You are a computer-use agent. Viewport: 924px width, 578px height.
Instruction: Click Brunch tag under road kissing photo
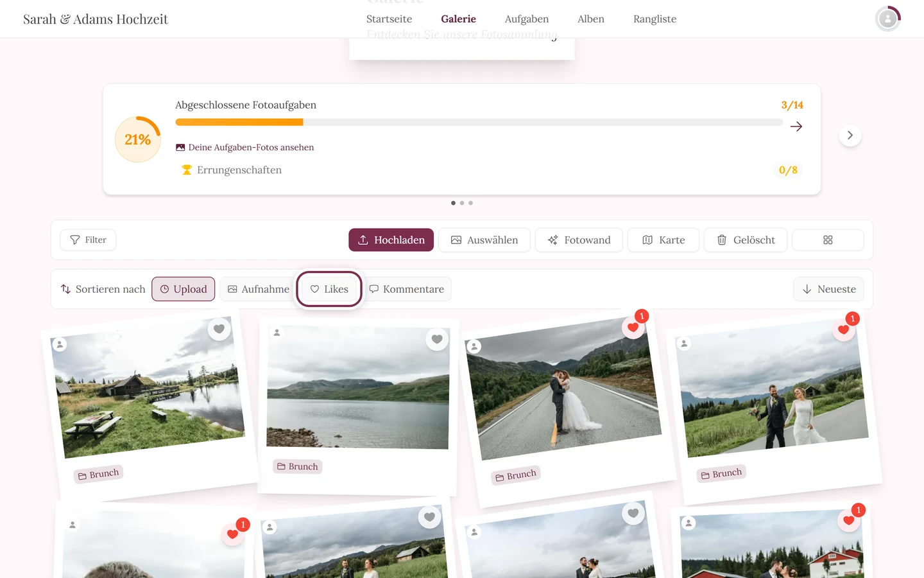515,475
